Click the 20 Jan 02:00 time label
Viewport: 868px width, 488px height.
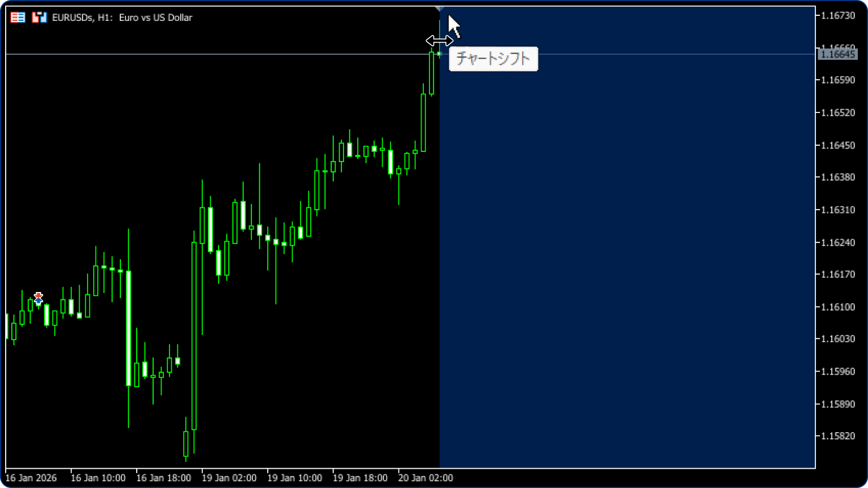[426, 478]
